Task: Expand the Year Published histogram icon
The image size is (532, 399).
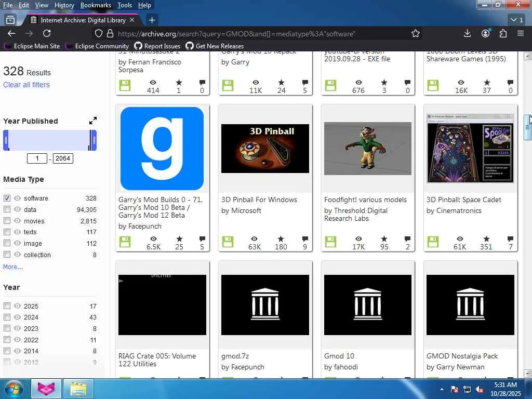Action: 92,121
